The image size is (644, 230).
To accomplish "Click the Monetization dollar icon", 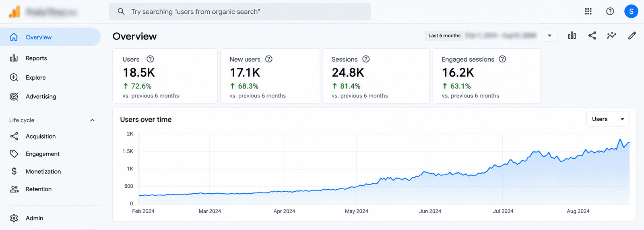I will (14, 171).
